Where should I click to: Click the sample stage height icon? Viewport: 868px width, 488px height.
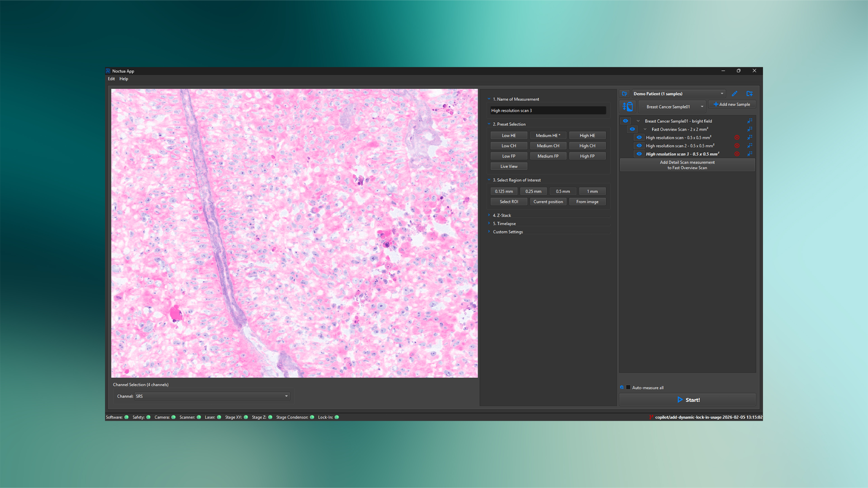[628, 107]
